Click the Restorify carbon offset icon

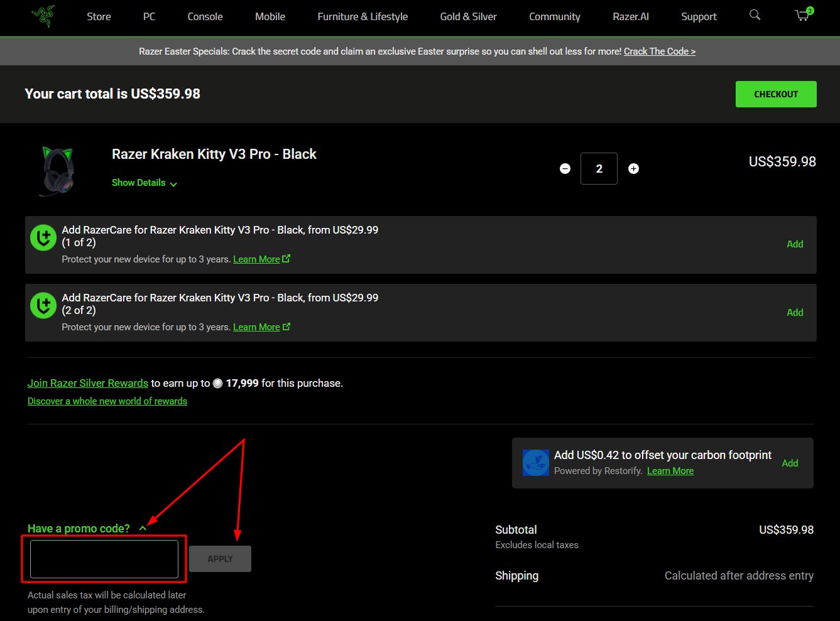point(535,463)
